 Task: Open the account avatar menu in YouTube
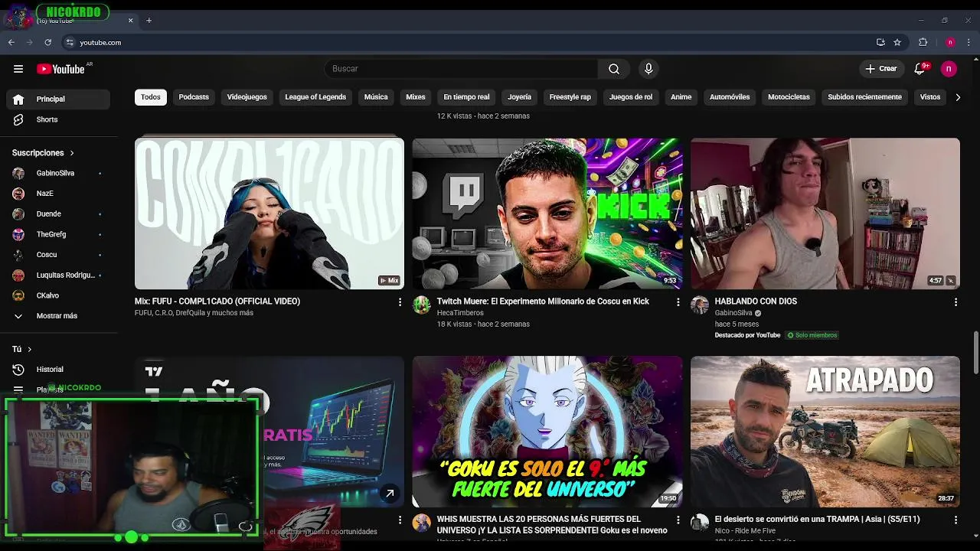pyautogui.click(x=949, y=69)
